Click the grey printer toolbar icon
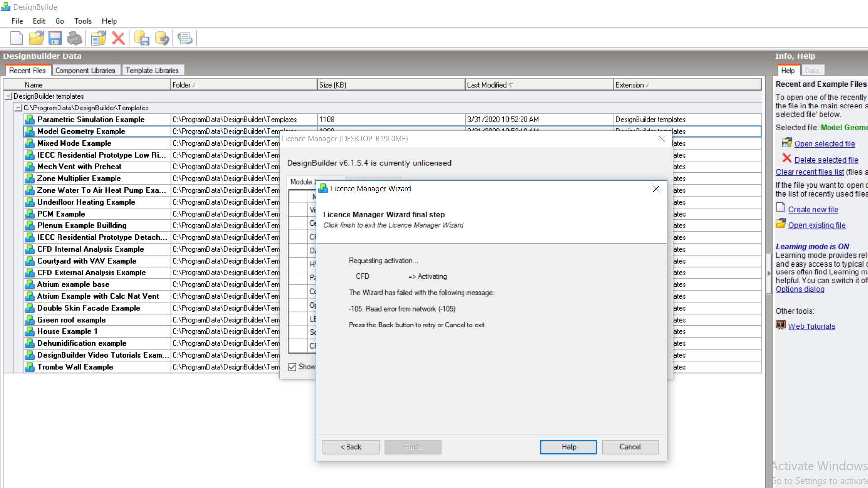Image resolution: width=868 pixels, height=488 pixels. click(x=75, y=38)
